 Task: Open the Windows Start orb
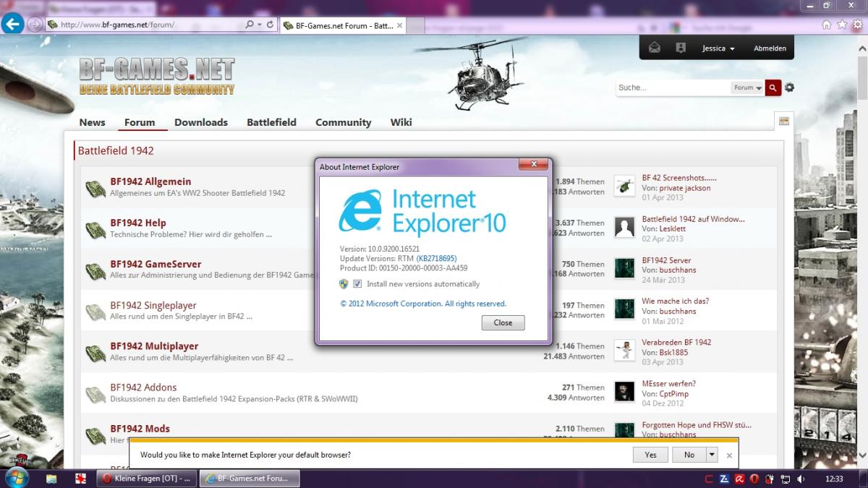click(17, 477)
